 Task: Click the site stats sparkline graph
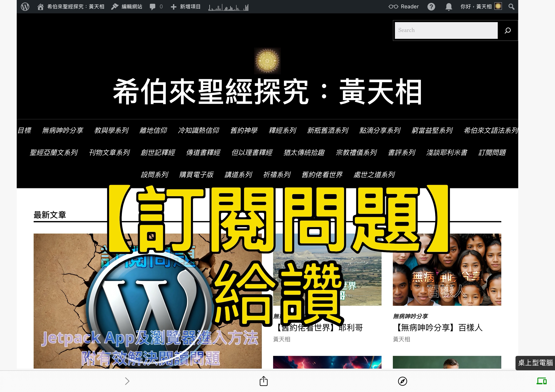[x=228, y=8]
